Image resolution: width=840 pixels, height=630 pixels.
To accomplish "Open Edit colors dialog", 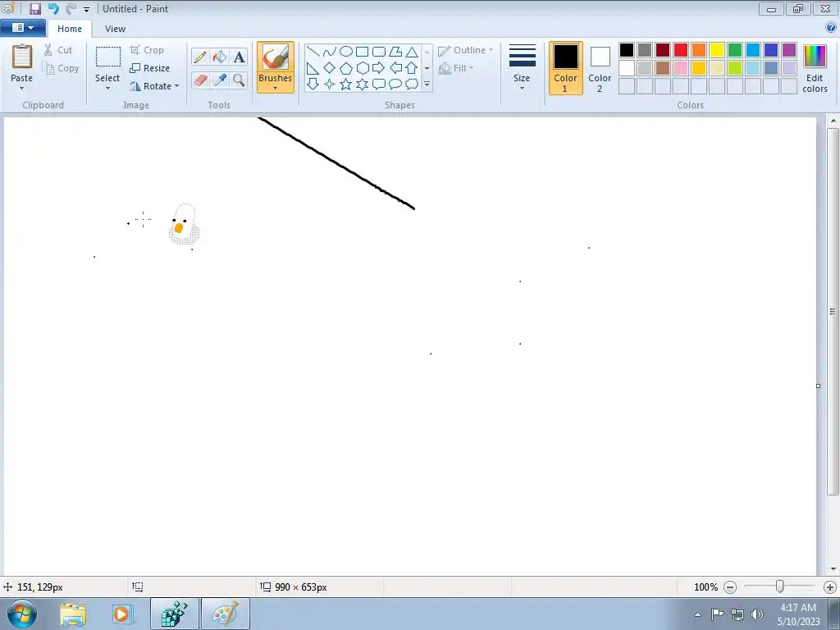I will click(x=815, y=68).
